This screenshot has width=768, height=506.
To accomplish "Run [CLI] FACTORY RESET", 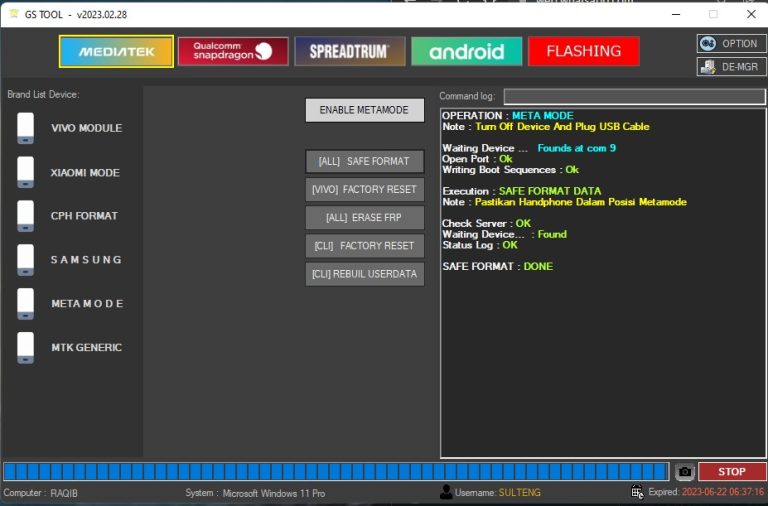I will point(364,246).
